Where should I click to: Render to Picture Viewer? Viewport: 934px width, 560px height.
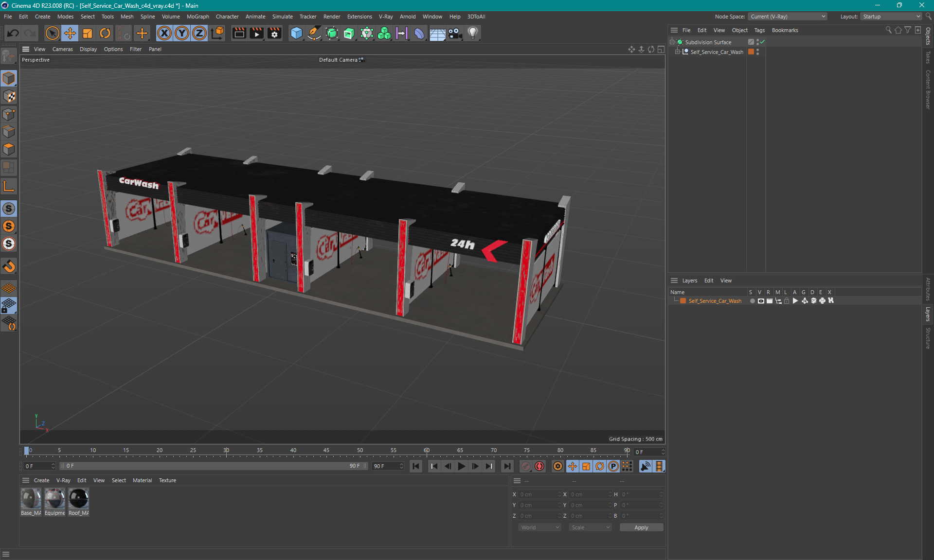click(256, 33)
